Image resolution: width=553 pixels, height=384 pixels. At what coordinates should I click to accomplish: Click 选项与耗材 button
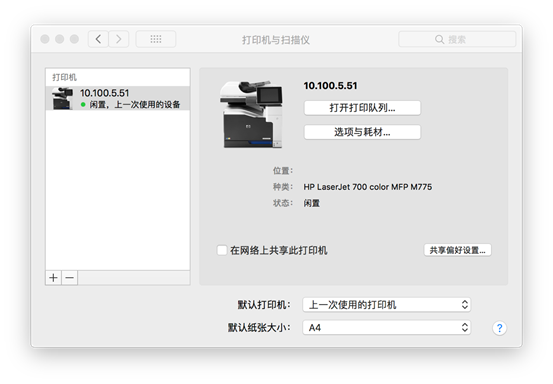click(362, 132)
